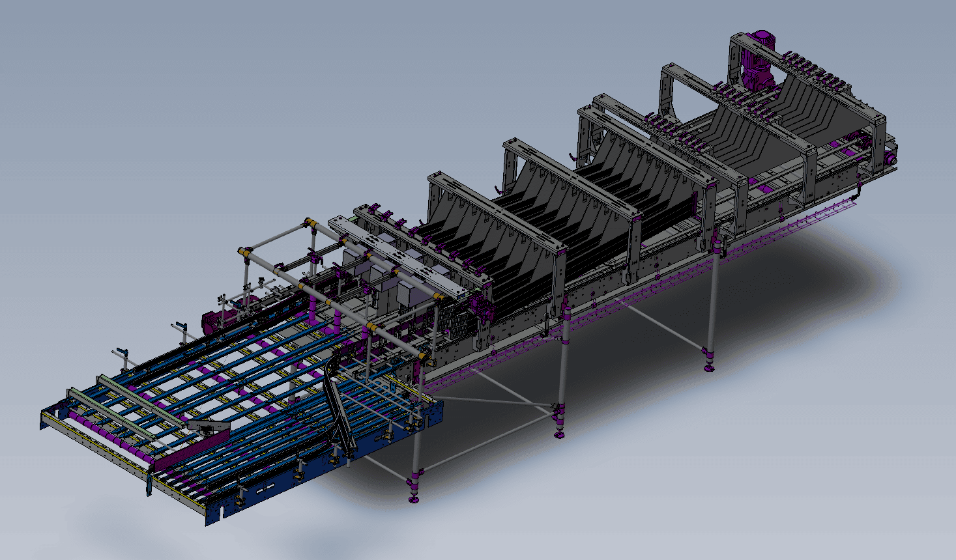Click the purple end roller on the conveyor's left edge
Image resolution: width=956 pixels, height=560 pixels.
(x=85, y=421)
